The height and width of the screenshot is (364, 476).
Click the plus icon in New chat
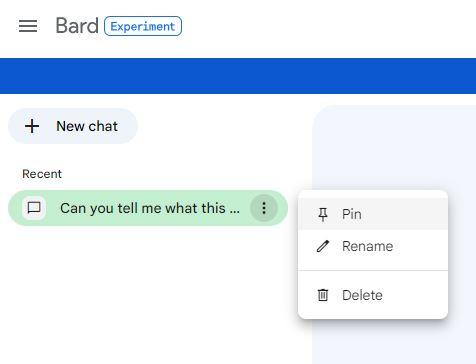point(32,126)
